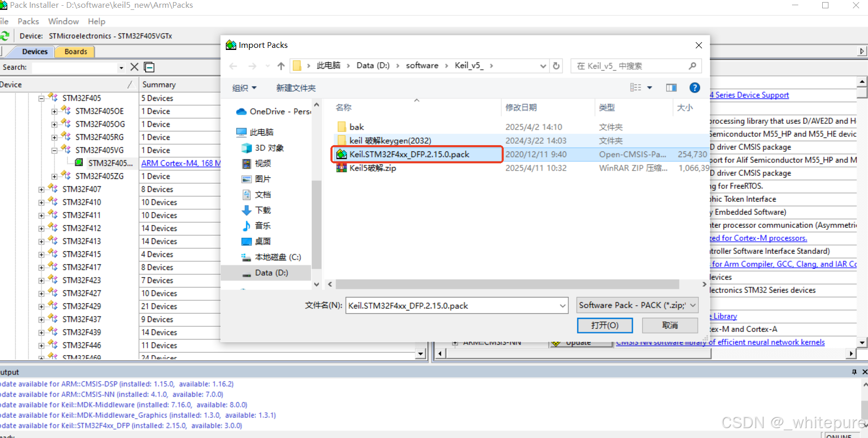
Task: Open 视频 folder in sidebar
Action: tap(256, 163)
